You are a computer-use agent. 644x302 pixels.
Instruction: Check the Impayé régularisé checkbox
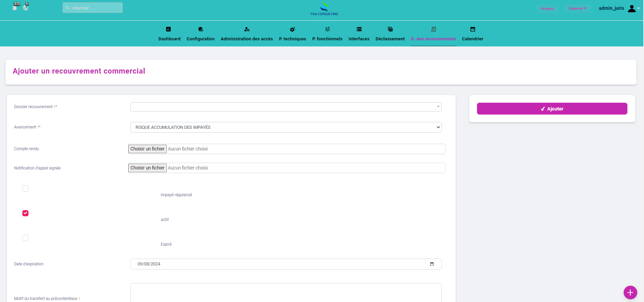(25, 188)
